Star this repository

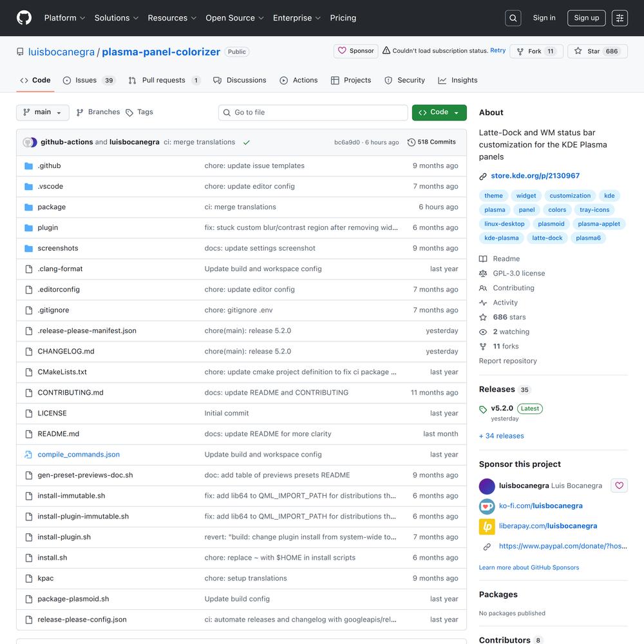coord(587,51)
